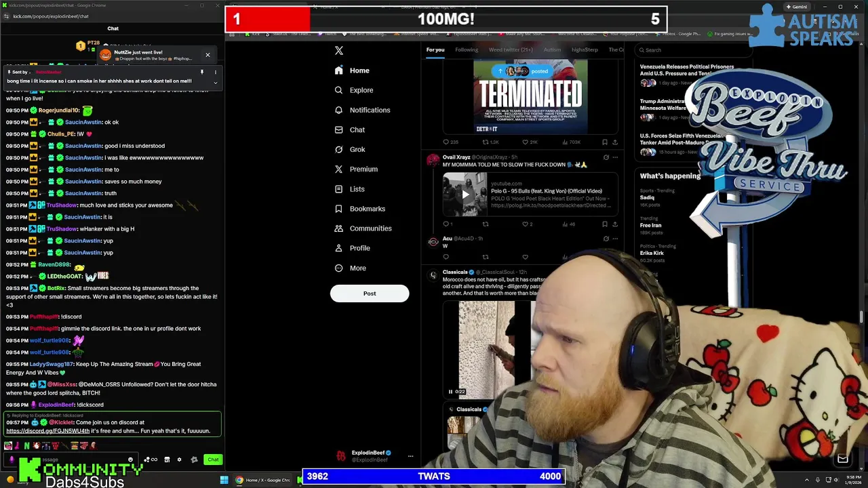Image resolution: width=868 pixels, height=488 pixels.
Task: Like Ovail Xrayz post (2 likes)
Action: click(x=527, y=224)
